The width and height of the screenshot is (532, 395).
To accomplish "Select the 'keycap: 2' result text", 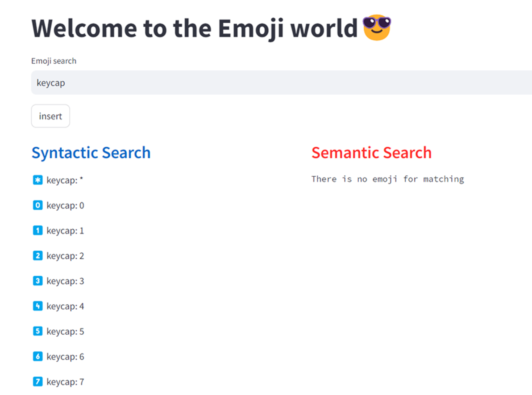I will pyautogui.click(x=65, y=256).
